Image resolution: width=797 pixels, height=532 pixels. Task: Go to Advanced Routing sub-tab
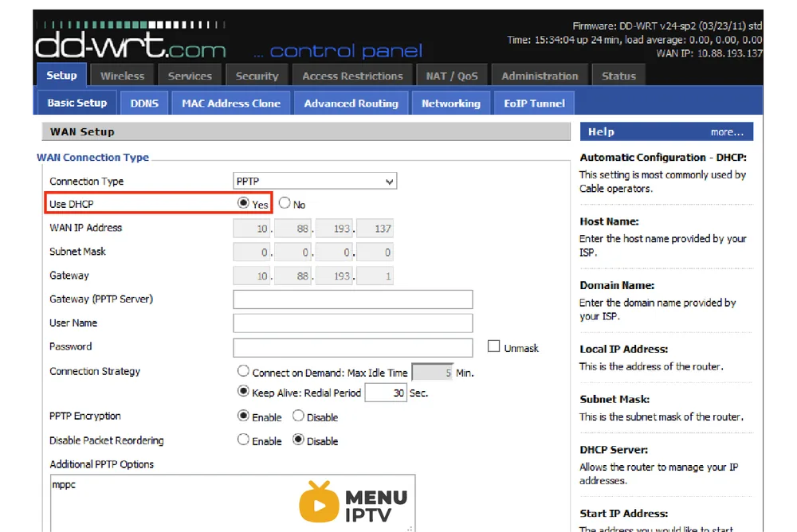(x=351, y=104)
